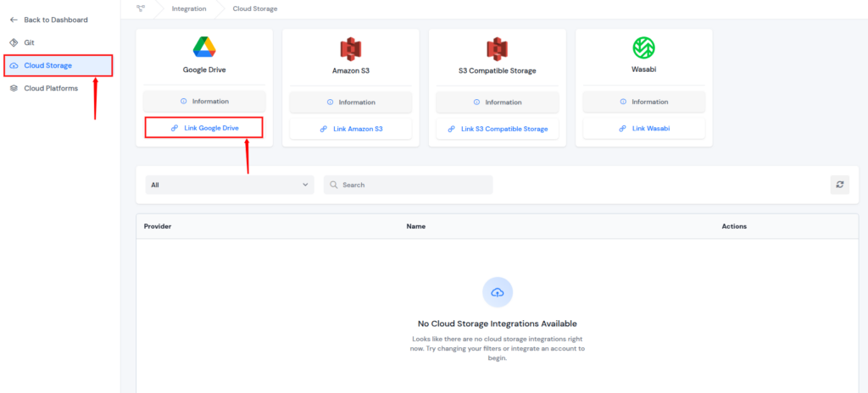
Task: Click the S3 Compatible Storage card title
Action: pyautogui.click(x=497, y=71)
